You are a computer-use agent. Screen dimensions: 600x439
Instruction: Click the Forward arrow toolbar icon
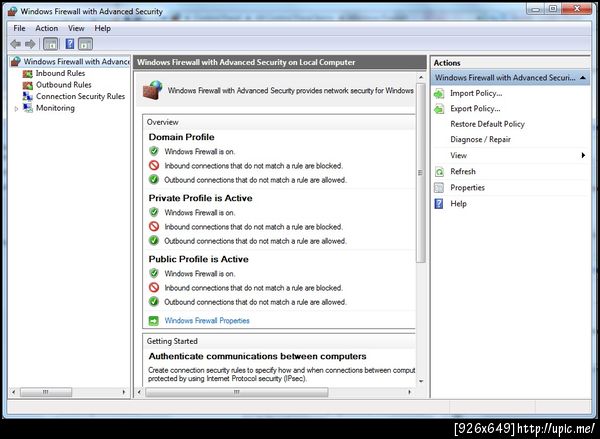pos(30,44)
